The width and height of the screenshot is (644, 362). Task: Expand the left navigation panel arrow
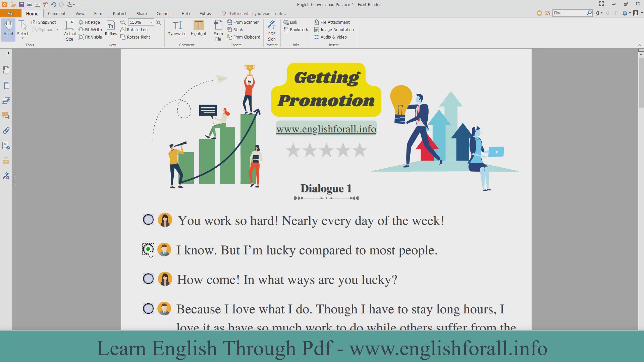tap(8, 53)
